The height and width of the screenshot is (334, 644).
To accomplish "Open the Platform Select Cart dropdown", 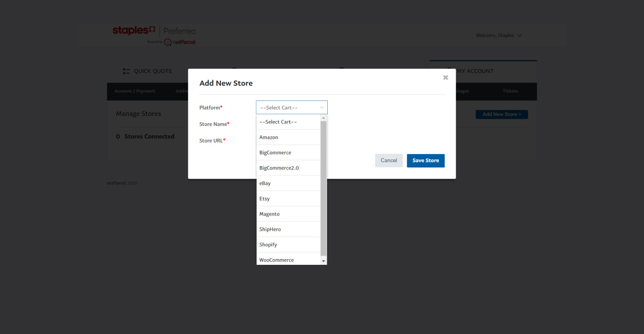I will [x=292, y=107].
